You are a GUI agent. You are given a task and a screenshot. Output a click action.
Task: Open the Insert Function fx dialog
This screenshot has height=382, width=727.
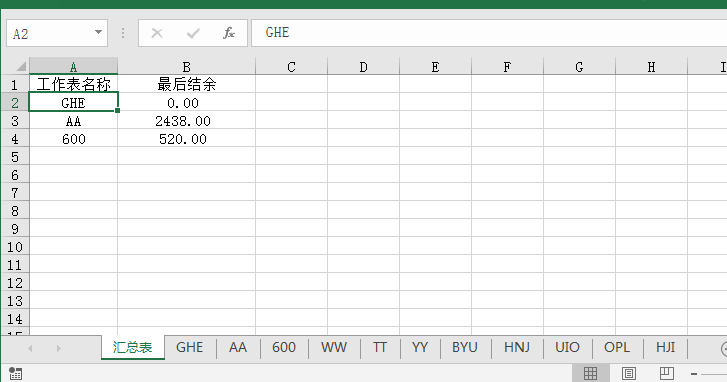[x=229, y=33]
